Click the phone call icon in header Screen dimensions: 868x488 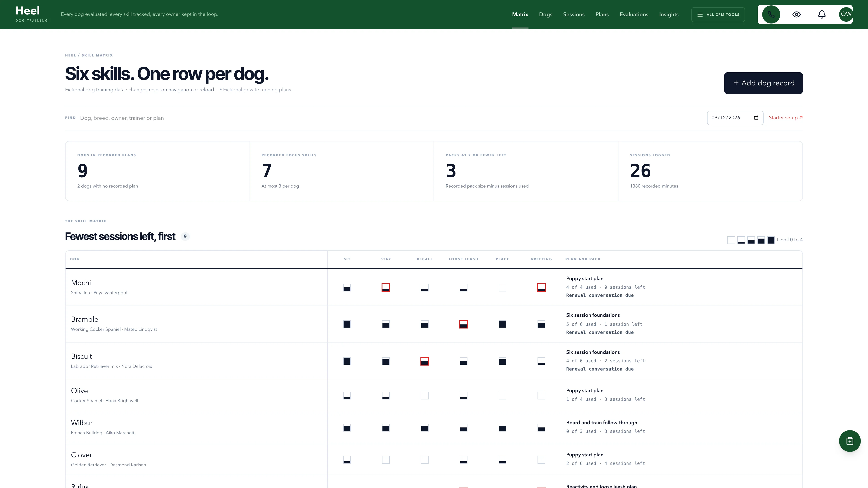coord(771,14)
